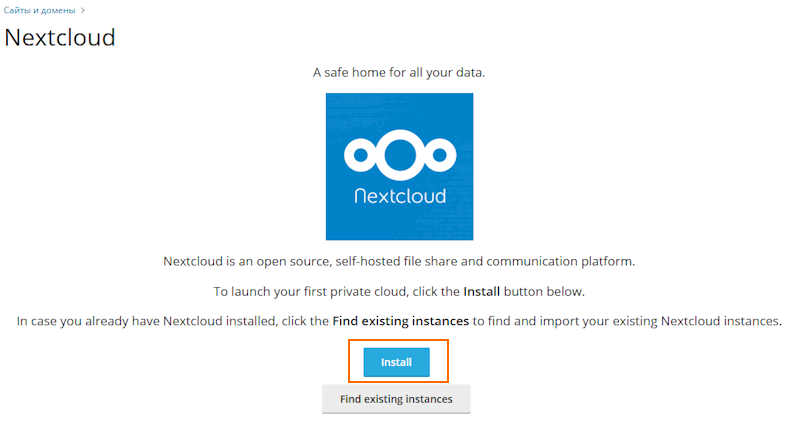800x425 pixels.
Task: Click the right small circle in logo
Action: coord(440,155)
